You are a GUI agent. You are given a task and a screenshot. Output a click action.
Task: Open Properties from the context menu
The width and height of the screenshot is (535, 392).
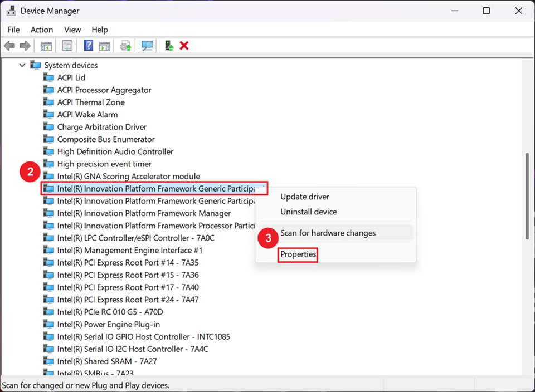point(298,254)
